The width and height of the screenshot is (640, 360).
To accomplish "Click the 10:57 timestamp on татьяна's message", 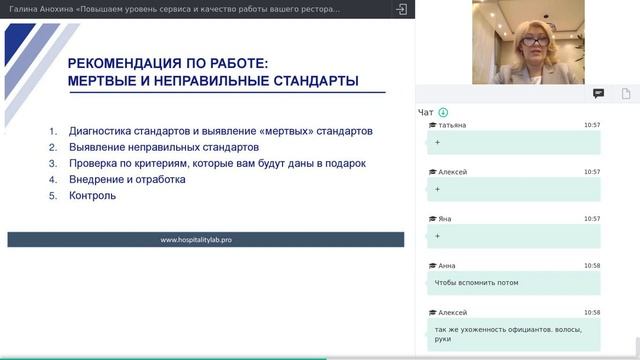I will (x=592, y=125).
